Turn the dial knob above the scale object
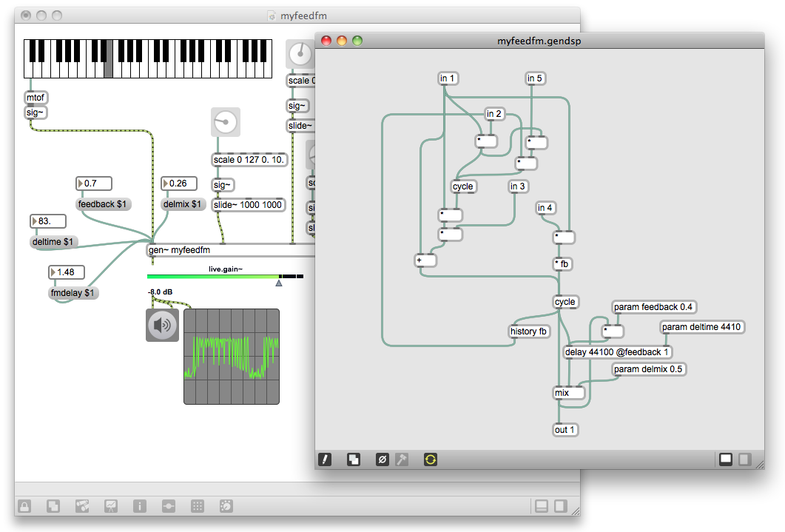The height and width of the screenshot is (532, 785). pos(225,122)
